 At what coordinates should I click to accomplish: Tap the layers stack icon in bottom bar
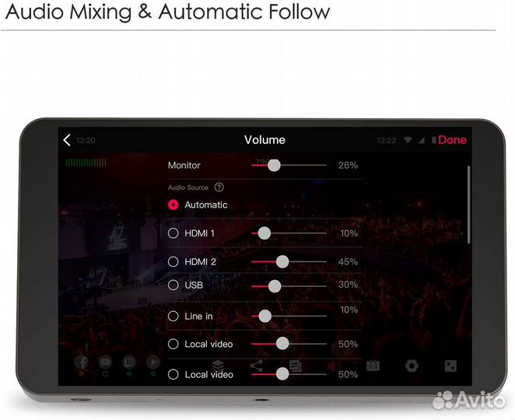pyautogui.click(x=217, y=365)
